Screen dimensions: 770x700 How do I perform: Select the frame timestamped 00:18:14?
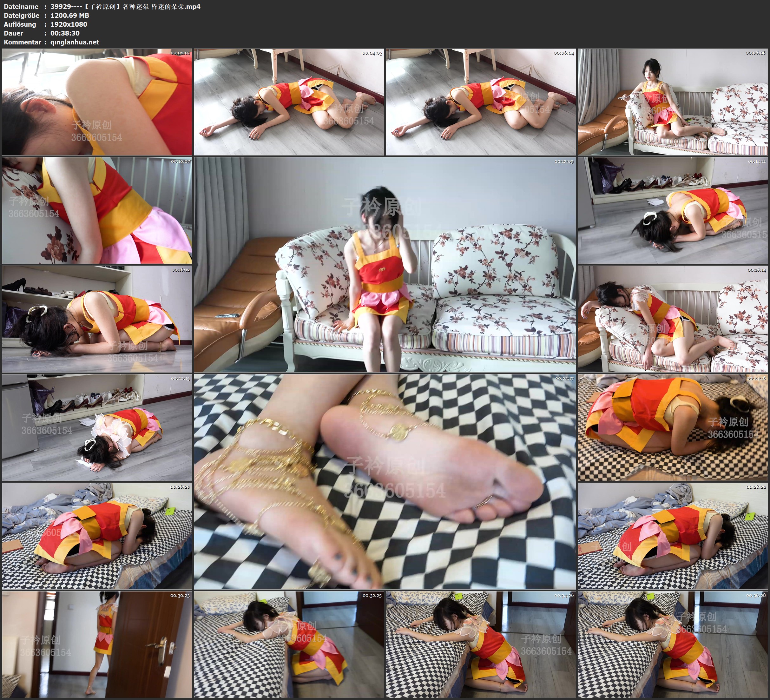coord(673,319)
